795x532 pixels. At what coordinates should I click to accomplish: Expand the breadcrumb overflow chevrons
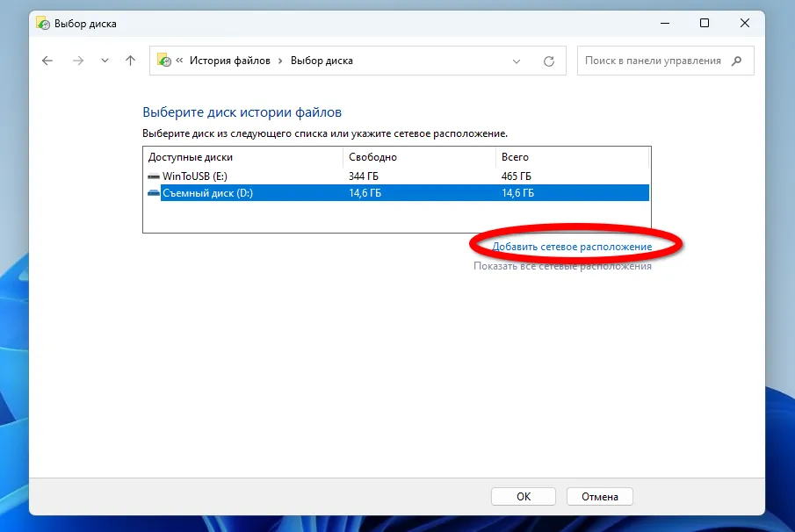pyautogui.click(x=179, y=61)
